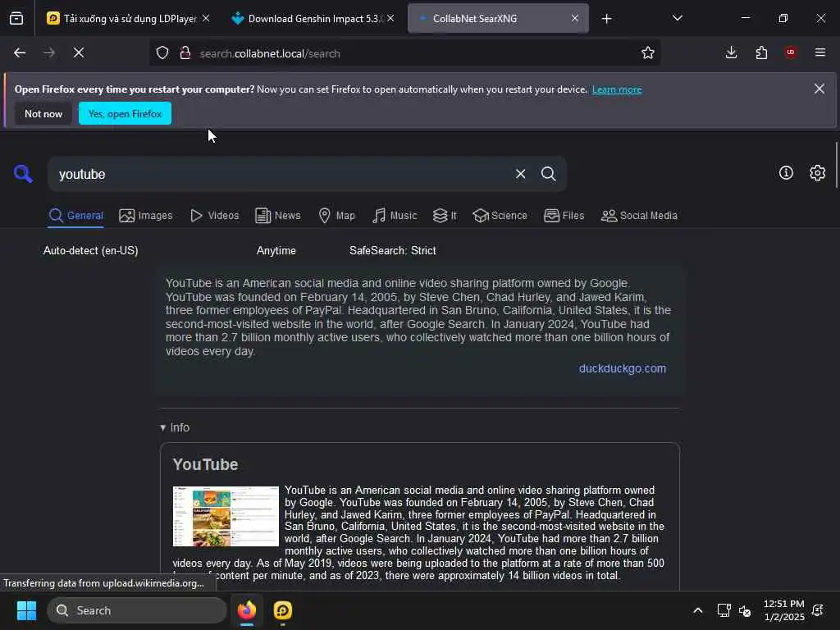Select the Social Media search category
840x630 pixels.
click(639, 216)
